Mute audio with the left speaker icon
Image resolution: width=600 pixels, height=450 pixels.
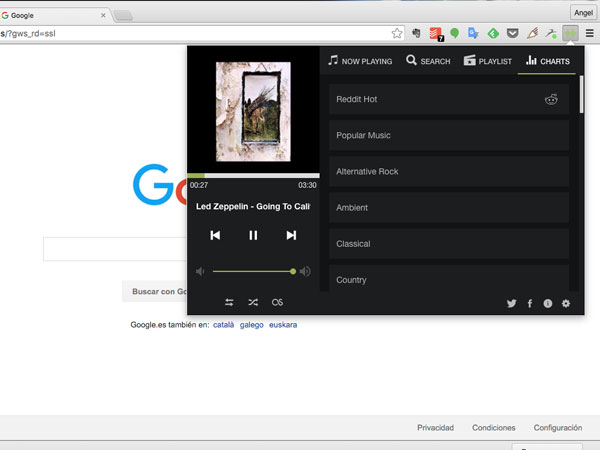point(200,271)
